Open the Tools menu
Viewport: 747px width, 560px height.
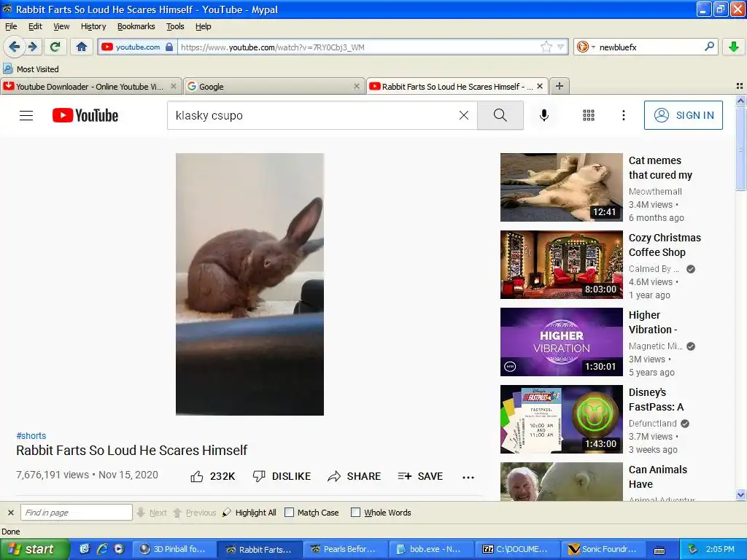175,27
